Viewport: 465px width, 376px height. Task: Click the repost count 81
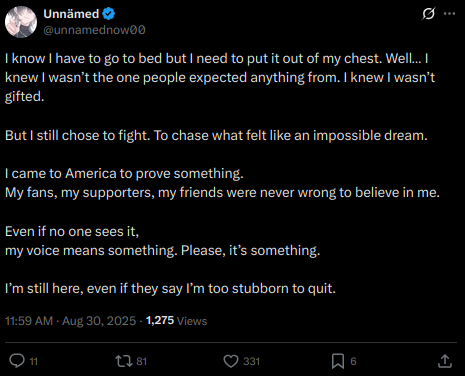coord(142,361)
